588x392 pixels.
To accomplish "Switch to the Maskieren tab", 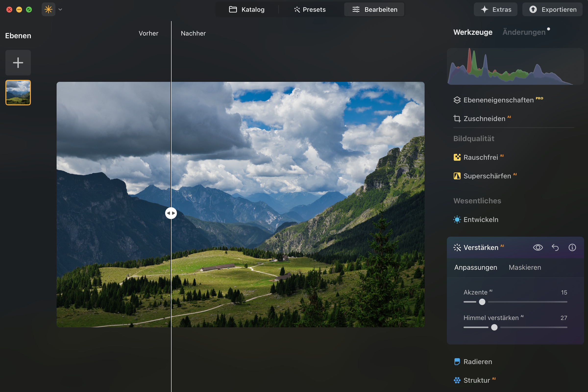I will 525,267.
